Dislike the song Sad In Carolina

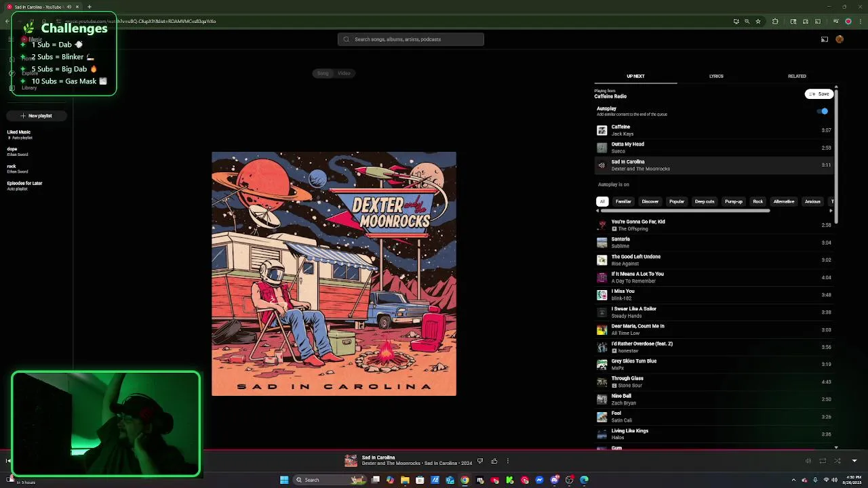pos(480,461)
